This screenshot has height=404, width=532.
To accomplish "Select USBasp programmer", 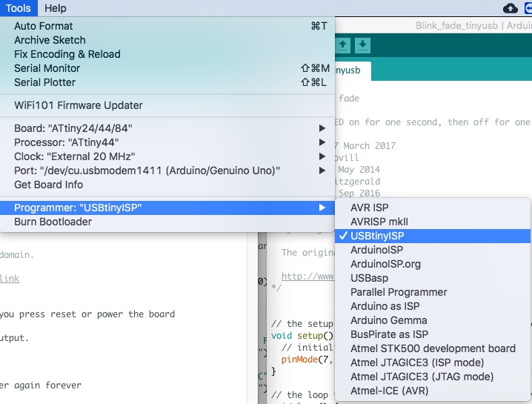I will pyautogui.click(x=433, y=278).
